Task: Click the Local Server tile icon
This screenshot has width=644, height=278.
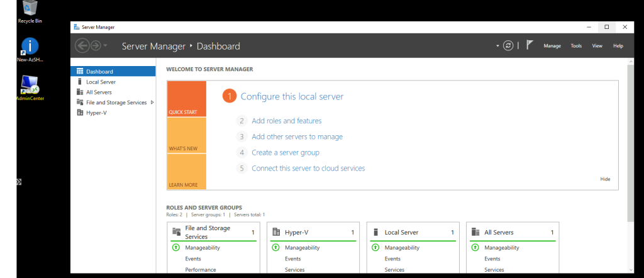Action: (375, 232)
